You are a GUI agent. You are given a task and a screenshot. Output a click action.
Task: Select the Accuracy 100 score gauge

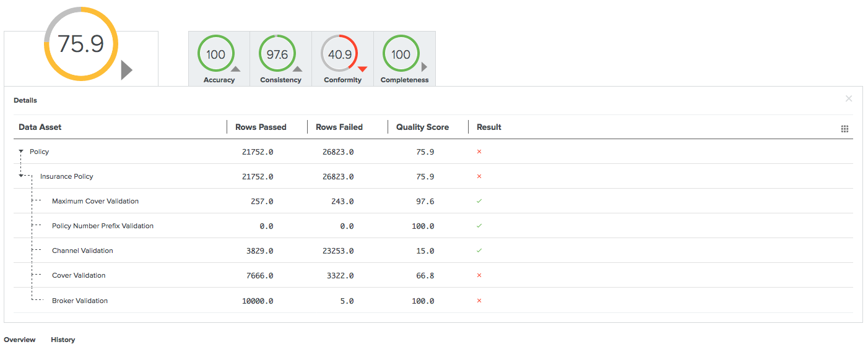(x=215, y=54)
